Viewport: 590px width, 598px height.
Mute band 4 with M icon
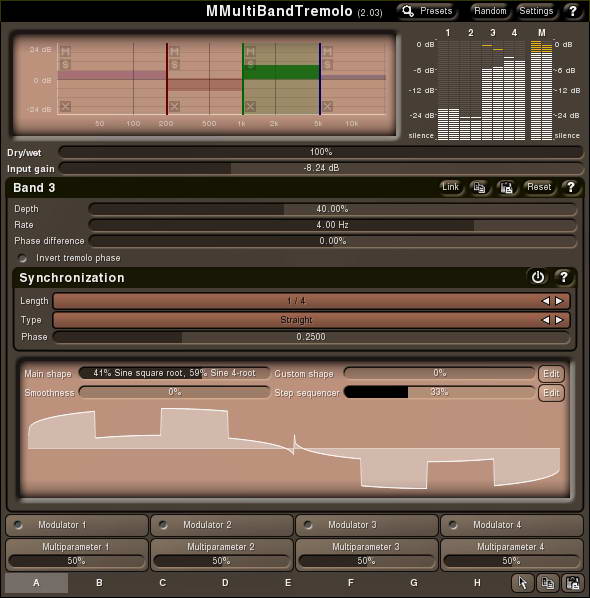(328, 51)
